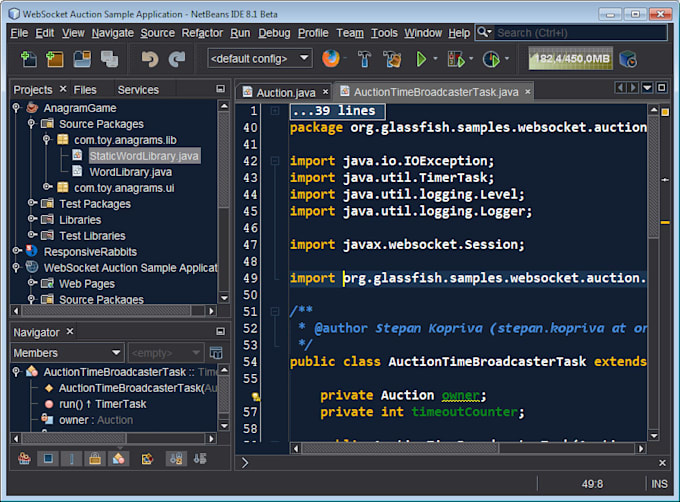Open the Refactor menu
Image resolution: width=680 pixels, height=502 pixels.
202,33
